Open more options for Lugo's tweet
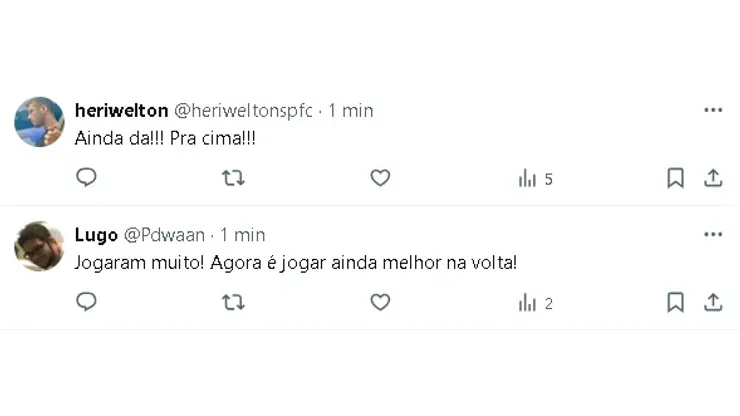740x416 pixels. coord(713,234)
